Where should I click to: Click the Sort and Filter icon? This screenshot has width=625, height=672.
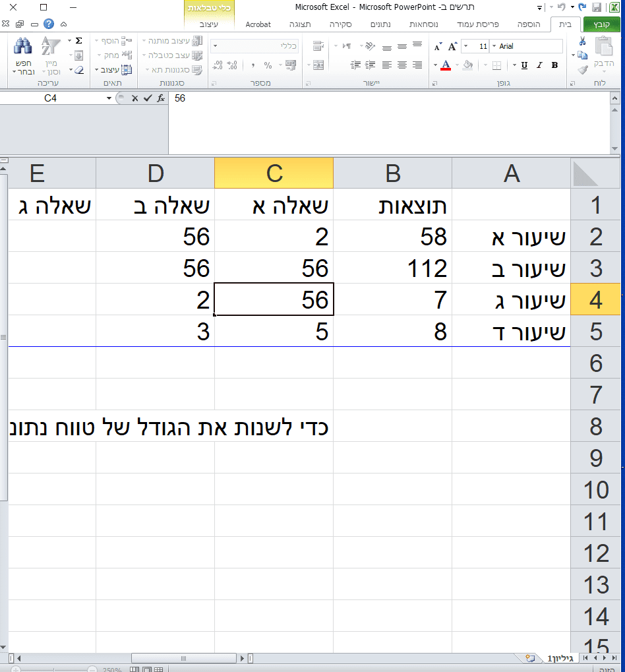click(51, 46)
